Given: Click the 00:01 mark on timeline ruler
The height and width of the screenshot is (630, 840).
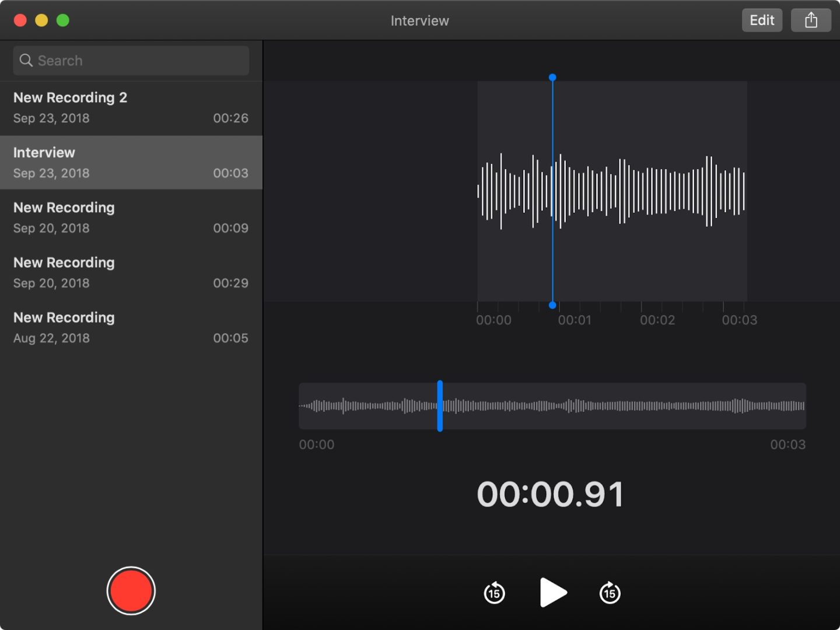Looking at the screenshot, I should click(x=575, y=320).
